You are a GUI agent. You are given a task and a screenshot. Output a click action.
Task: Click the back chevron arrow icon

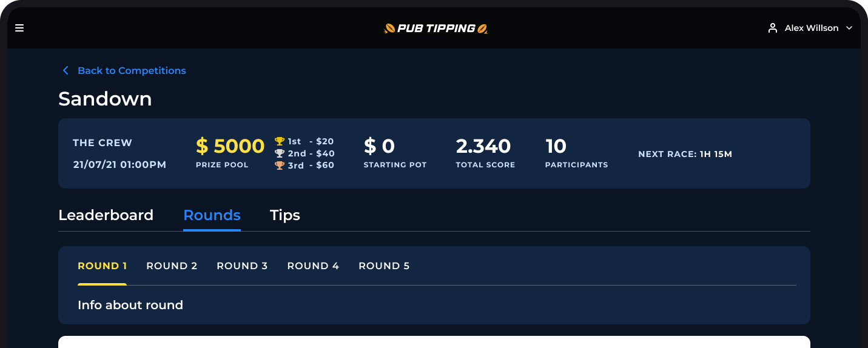(66, 70)
